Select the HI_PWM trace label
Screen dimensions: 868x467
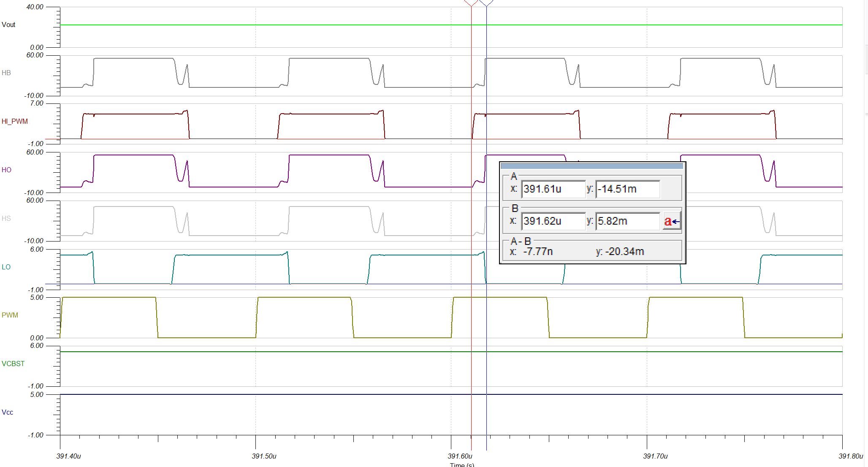pos(15,121)
